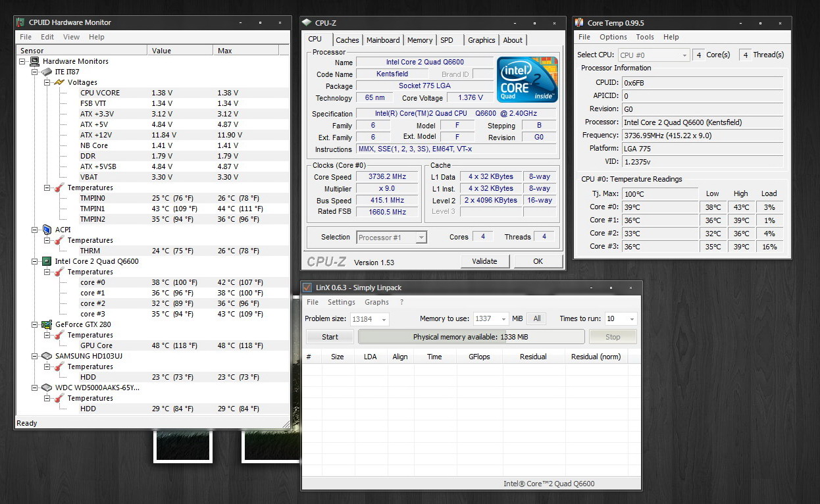Click the Temperatures icon under GeForce GTX 280
Image resolution: width=820 pixels, height=504 pixels.
pos(59,335)
